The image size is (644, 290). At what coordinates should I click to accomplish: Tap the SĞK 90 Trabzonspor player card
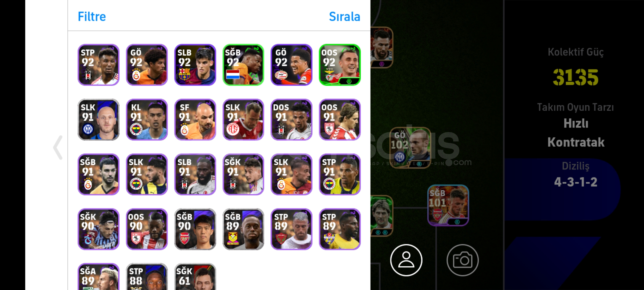(x=98, y=229)
